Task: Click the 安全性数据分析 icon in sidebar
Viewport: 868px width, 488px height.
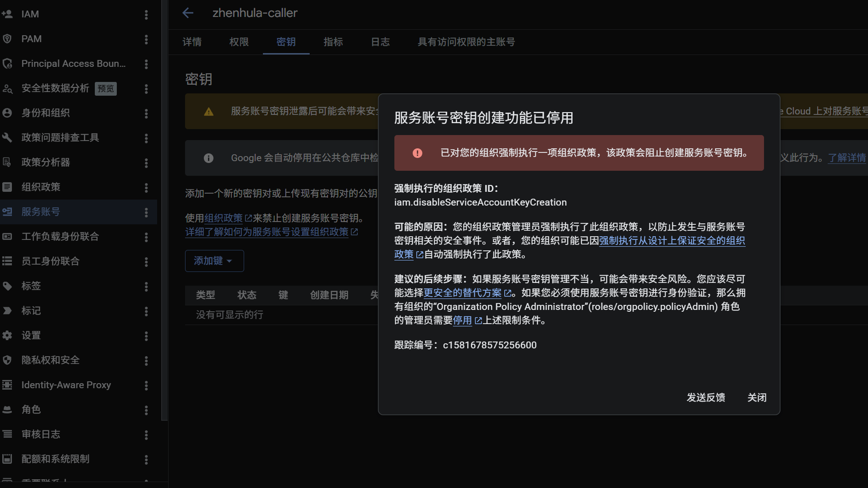Action: [x=7, y=88]
